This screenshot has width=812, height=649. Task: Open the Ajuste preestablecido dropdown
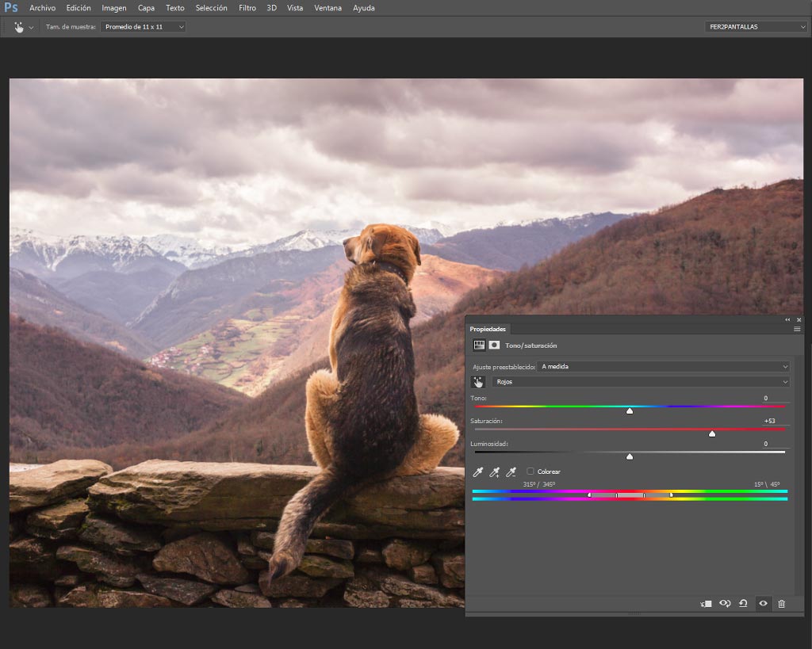(x=664, y=366)
